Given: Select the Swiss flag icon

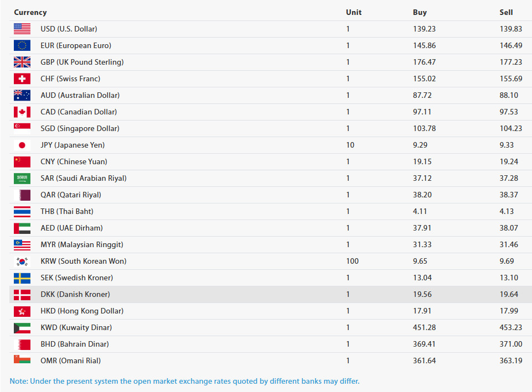Looking at the screenshot, I should [22, 79].
